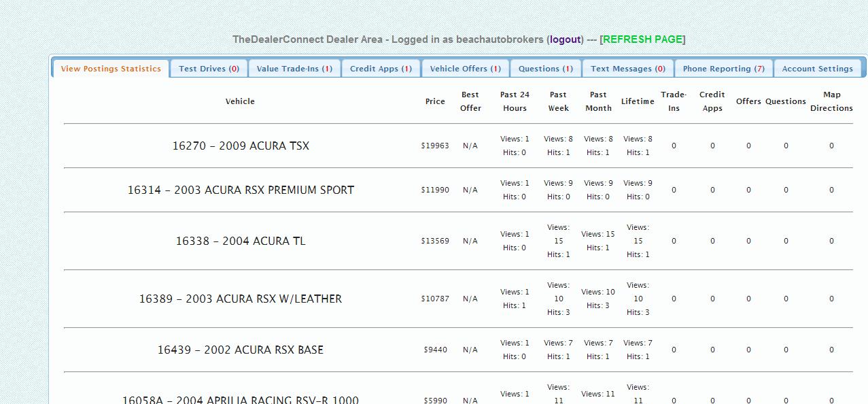Click the Questions column header

[x=786, y=101]
